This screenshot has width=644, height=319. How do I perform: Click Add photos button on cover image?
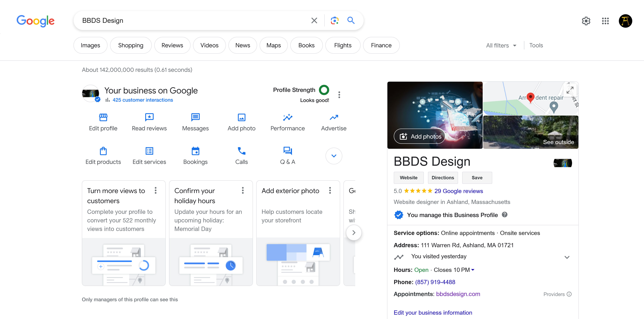(419, 136)
